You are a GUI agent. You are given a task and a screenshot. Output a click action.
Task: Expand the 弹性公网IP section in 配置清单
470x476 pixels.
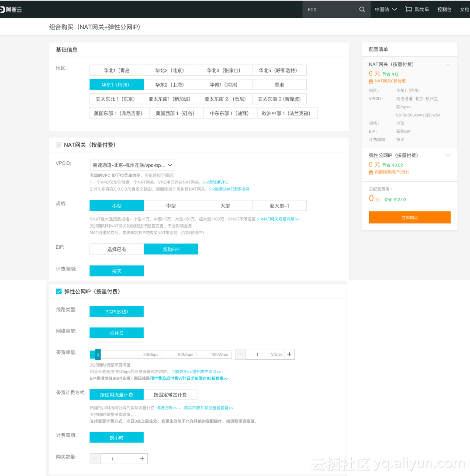click(448, 155)
